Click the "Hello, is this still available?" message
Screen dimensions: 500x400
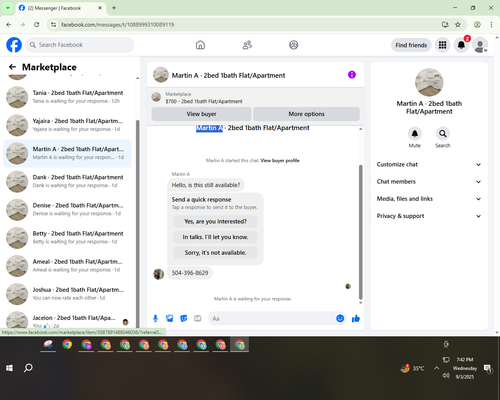point(206,185)
